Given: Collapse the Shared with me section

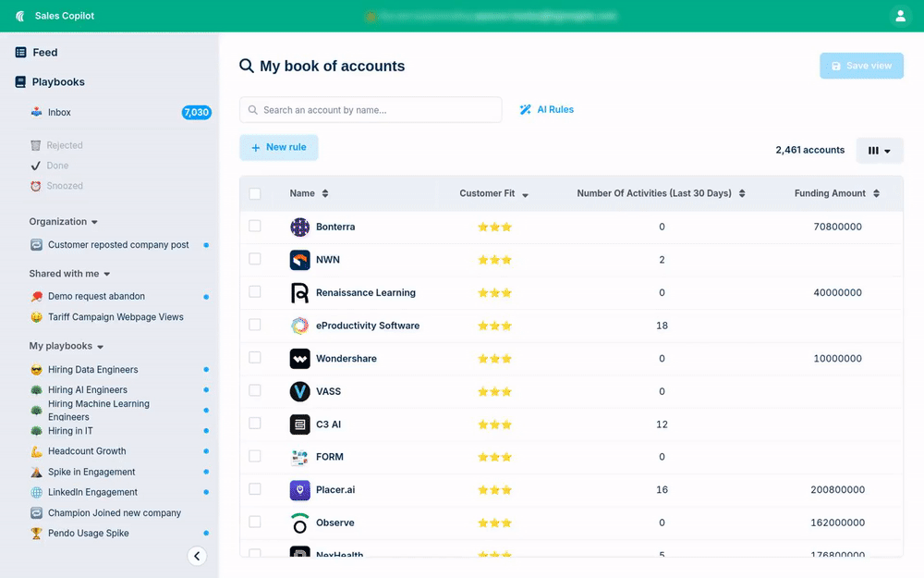Looking at the screenshot, I should tap(106, 275).
